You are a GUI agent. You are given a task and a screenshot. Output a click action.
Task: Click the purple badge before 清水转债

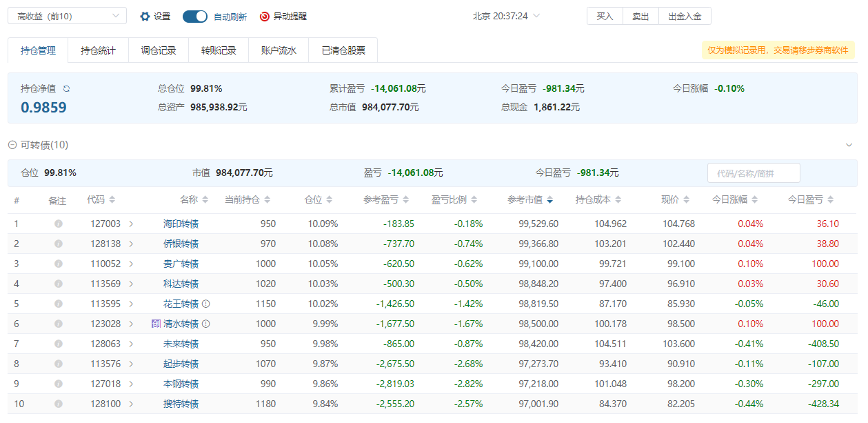coord(156,324)
